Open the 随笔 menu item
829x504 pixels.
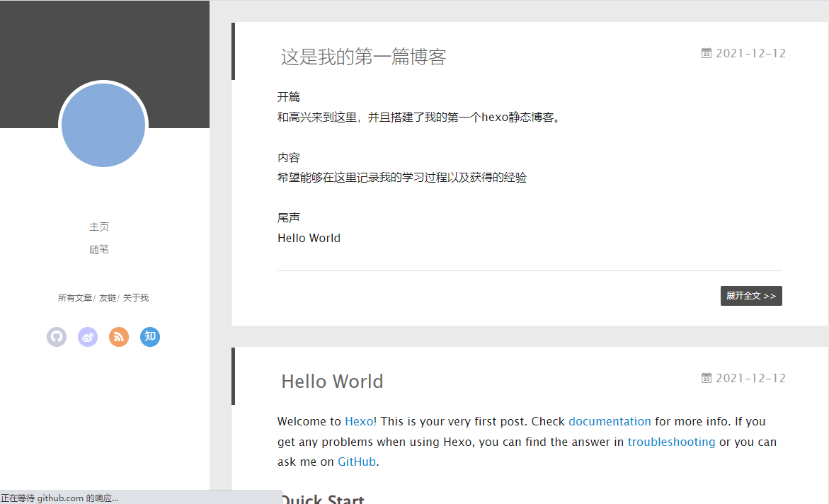99,250
